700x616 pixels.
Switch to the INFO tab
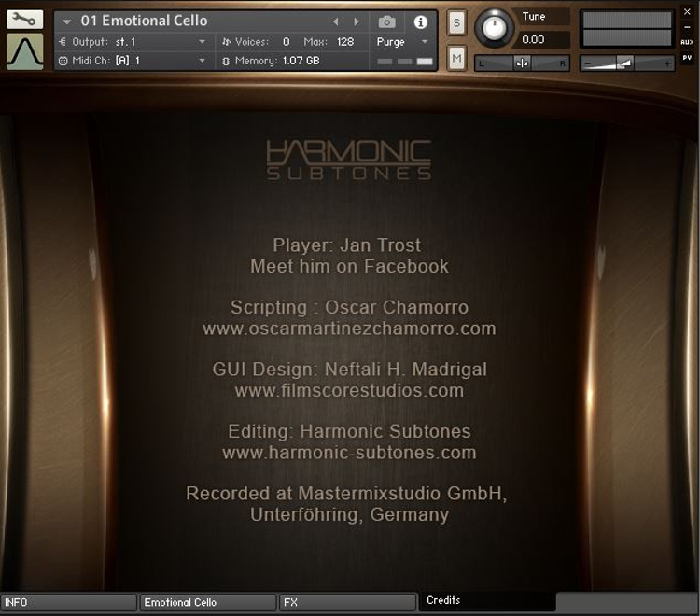[x=68, y=602]
